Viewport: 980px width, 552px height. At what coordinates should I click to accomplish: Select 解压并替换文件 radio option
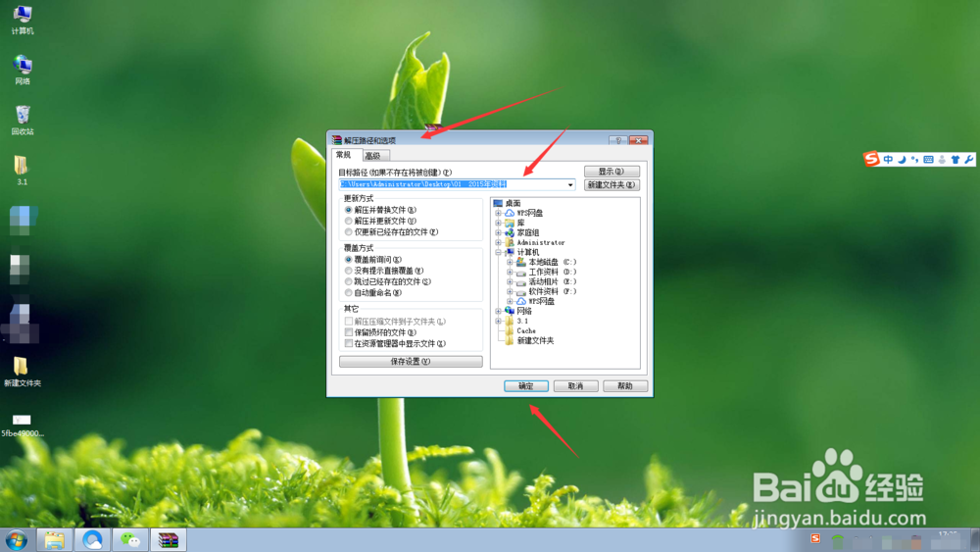tap(382, 210)
